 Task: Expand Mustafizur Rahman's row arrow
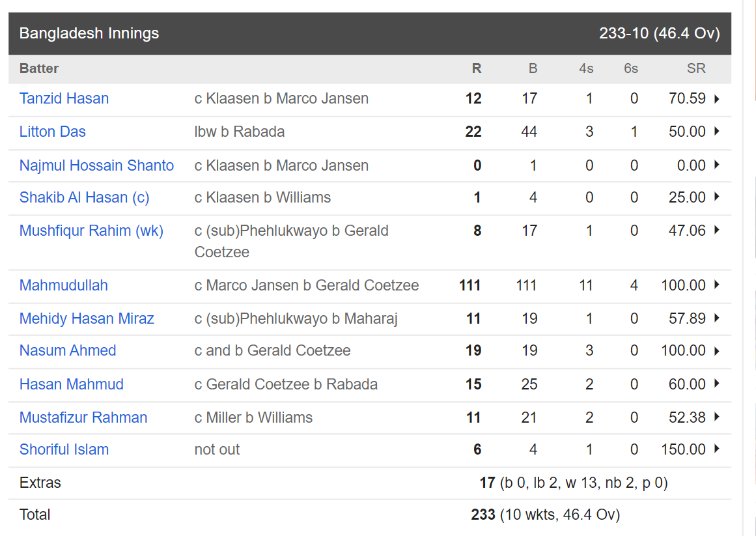pos(717,417)
